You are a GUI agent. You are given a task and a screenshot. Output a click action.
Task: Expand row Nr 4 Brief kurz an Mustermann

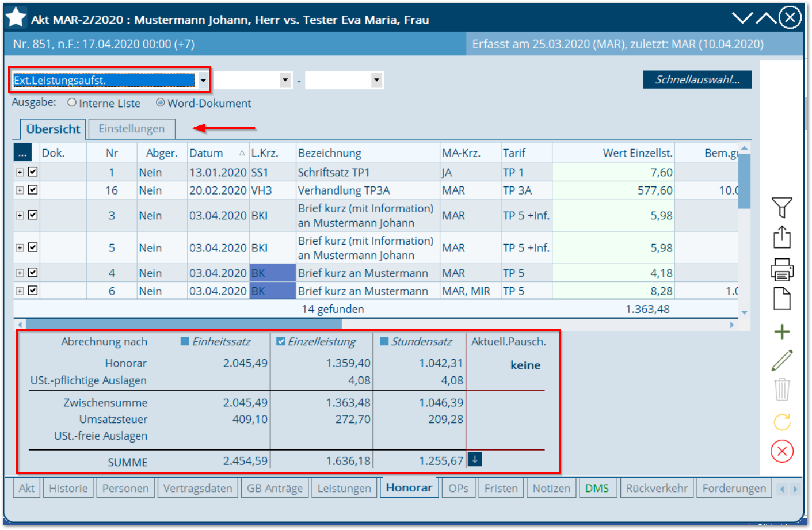point(20,273)
